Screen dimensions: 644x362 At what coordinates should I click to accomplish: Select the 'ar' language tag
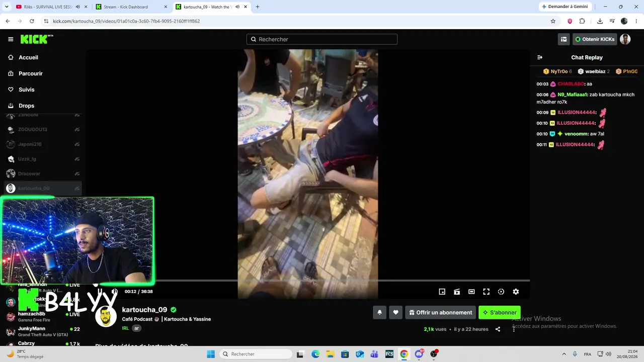point(136,328)
